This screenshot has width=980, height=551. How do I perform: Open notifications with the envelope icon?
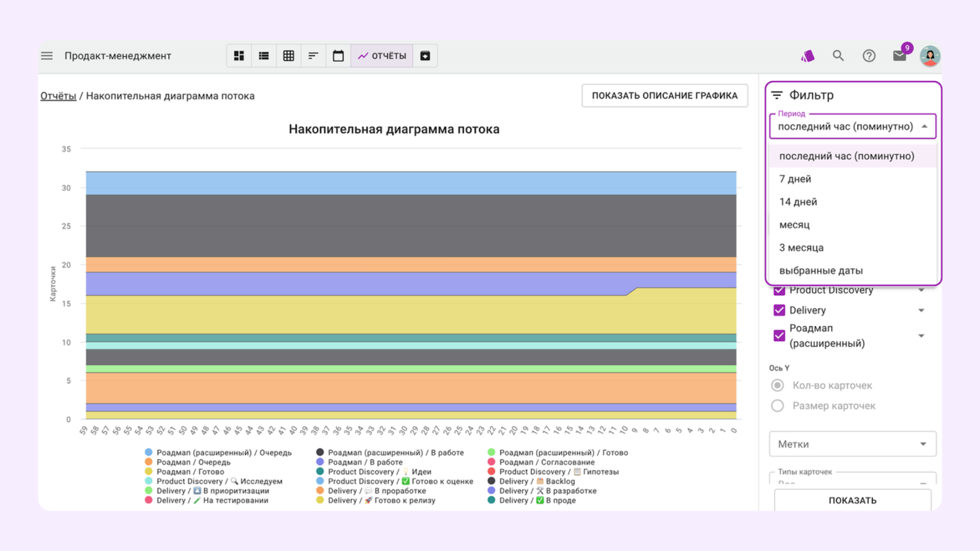(x=899, y=55)
